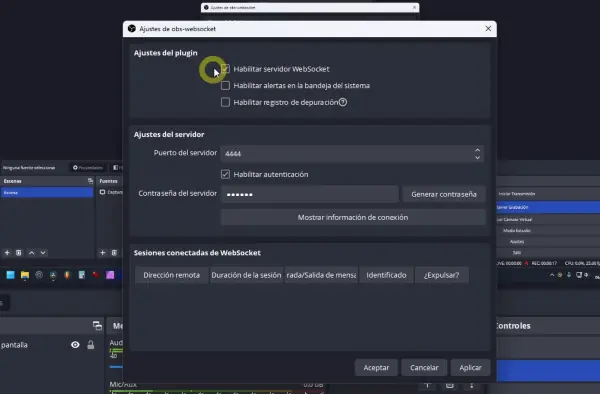Toggle the Habilitar servidor WebSocket checkbox
Screen dimensions: 600x394
tap(225, 69)
